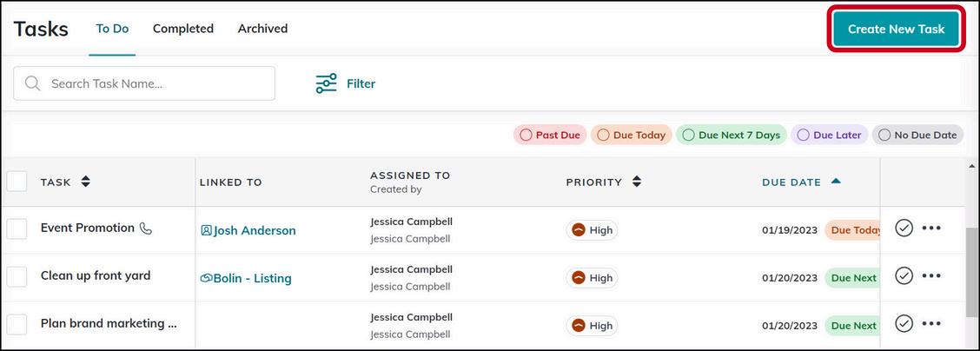The image size is (980, 351).
Task: Select the Clean up front yard checkbox
Action: tap(17, 276)
